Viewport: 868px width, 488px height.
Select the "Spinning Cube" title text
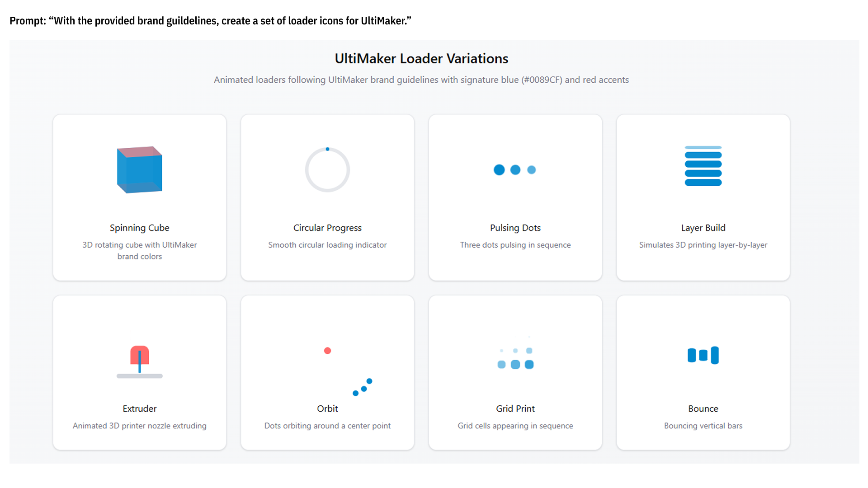pyautogui.click(x=140, y=228)
